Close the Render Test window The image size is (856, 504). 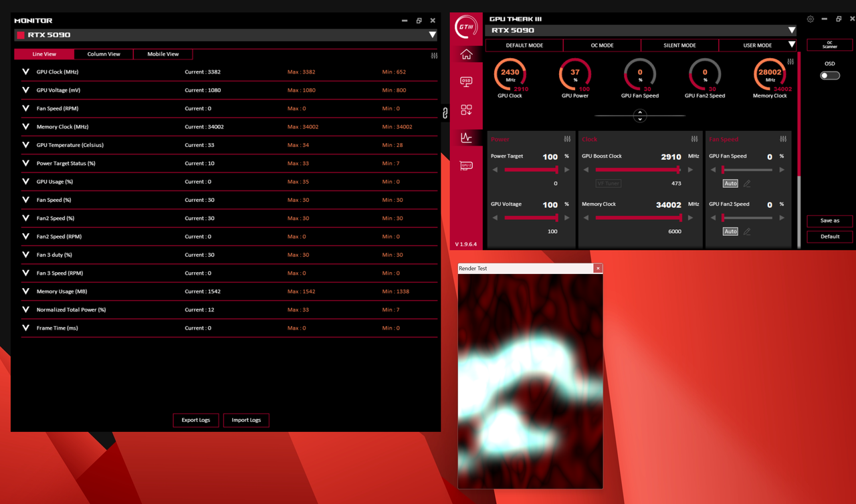click(x=598, y=268)
